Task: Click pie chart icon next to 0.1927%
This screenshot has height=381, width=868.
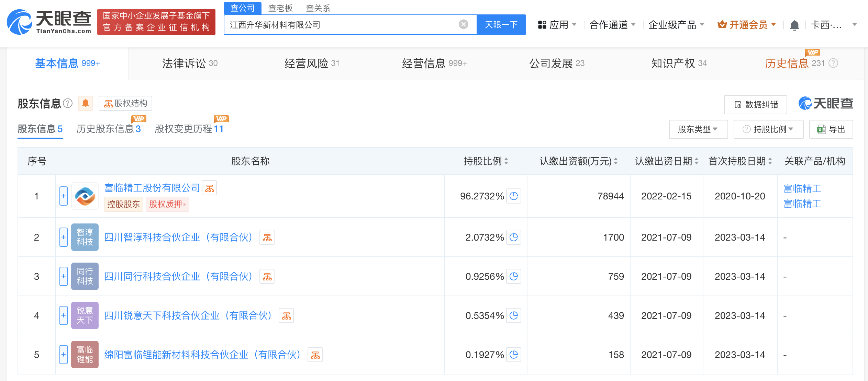Action: (x=514, y=355)
